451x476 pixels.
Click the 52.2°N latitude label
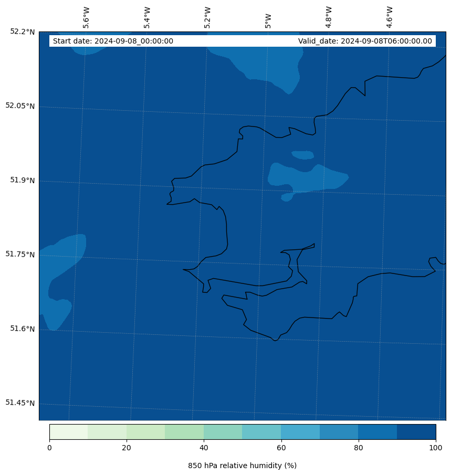click(x=23, y=31)
